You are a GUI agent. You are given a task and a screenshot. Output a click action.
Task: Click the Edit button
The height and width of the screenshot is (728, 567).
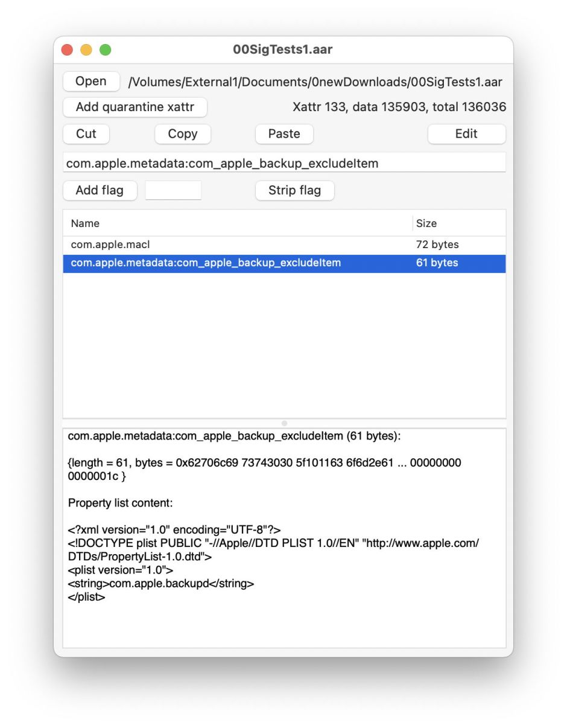pyautogui.click(x=466, y=134)
